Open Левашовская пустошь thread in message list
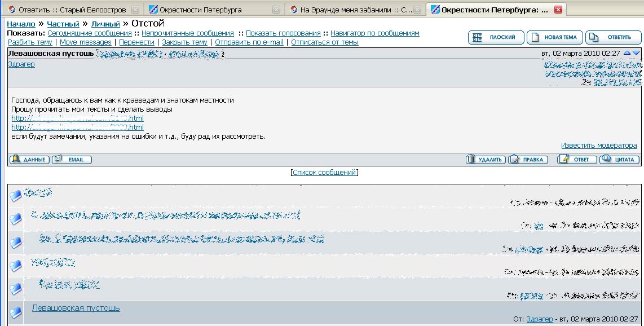 [x=76, y=308]
